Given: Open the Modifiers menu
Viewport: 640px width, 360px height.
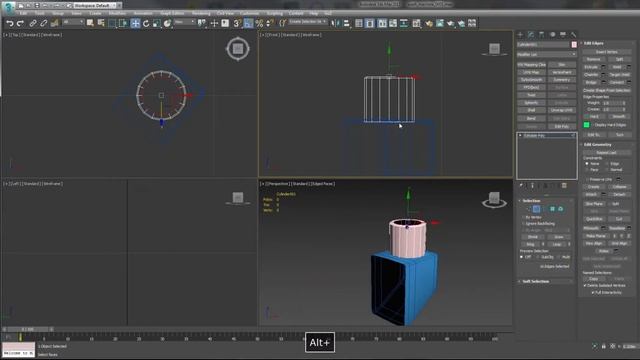Looking at the screenshot, I should 117,13.
